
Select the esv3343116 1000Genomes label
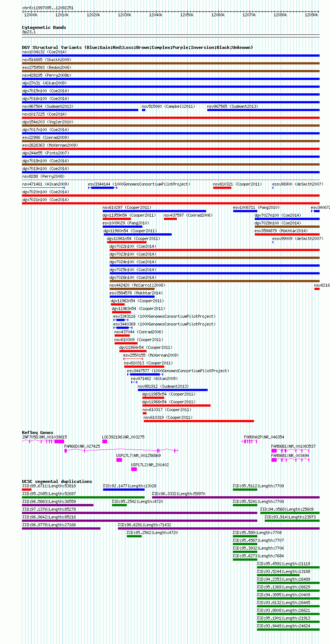pyautogui.click(x=164, y=316)
